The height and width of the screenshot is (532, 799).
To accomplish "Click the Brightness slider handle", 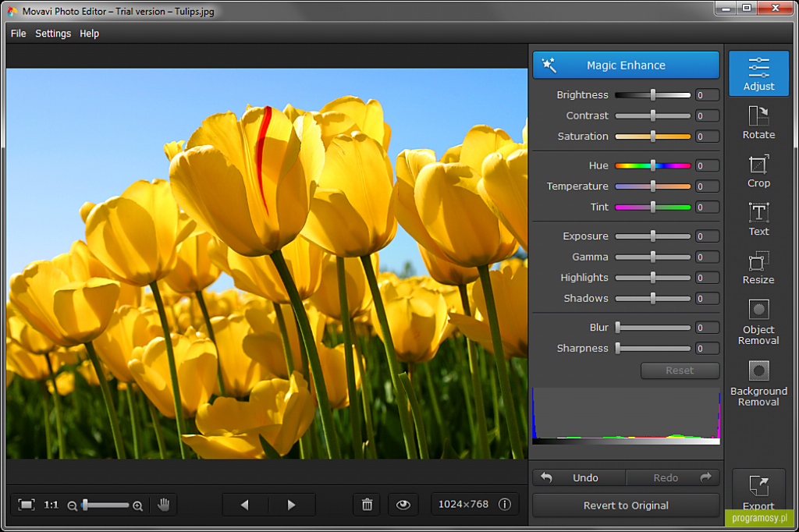I will coord(653,95).
